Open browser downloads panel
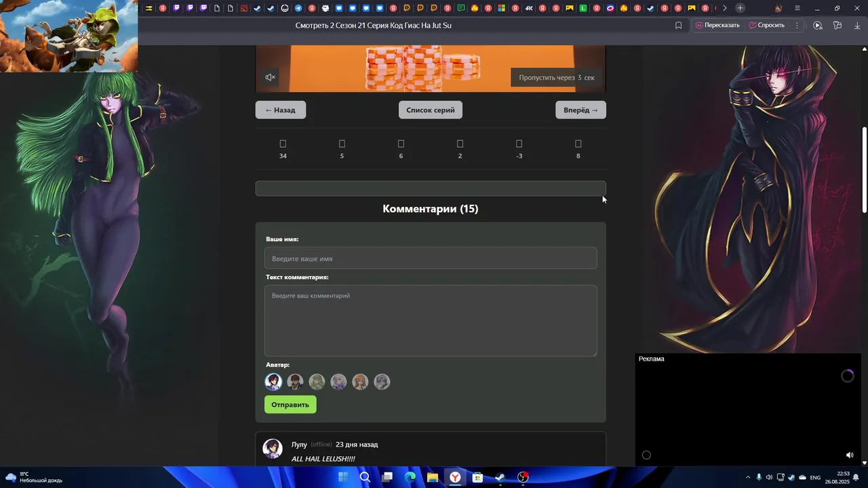 (857, 25)
